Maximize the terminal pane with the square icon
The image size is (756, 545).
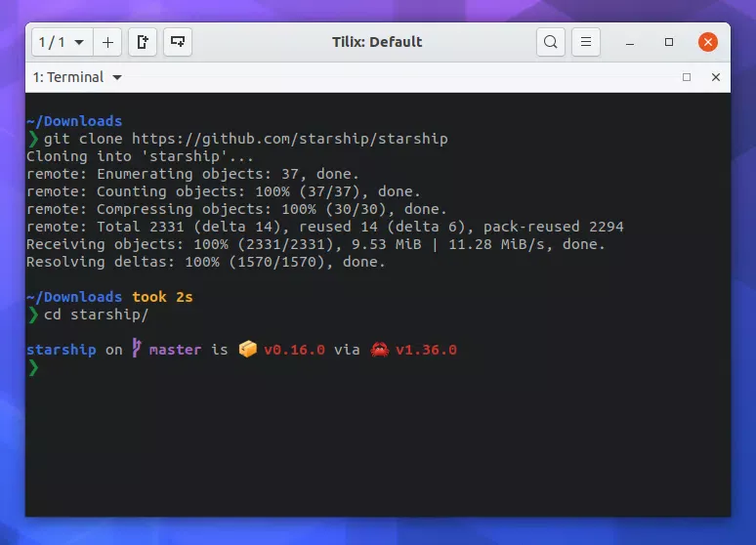tap(687, 77)
